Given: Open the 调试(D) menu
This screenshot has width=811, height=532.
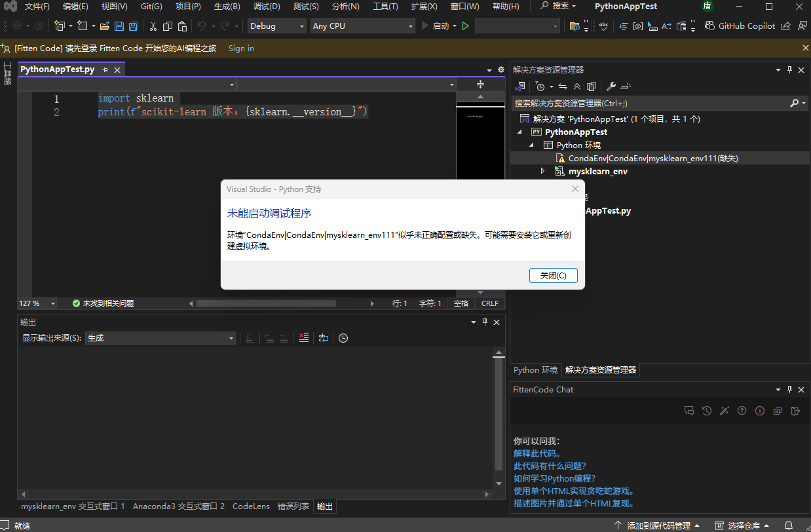Looking at the screenshot, I should click(x=267, y=7).
